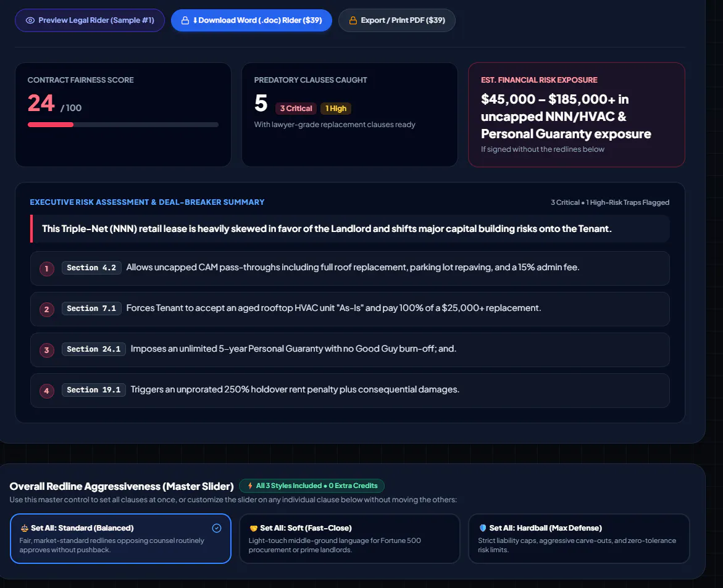Click the score value 24
The image size is (723, 588).
point(41,103)
